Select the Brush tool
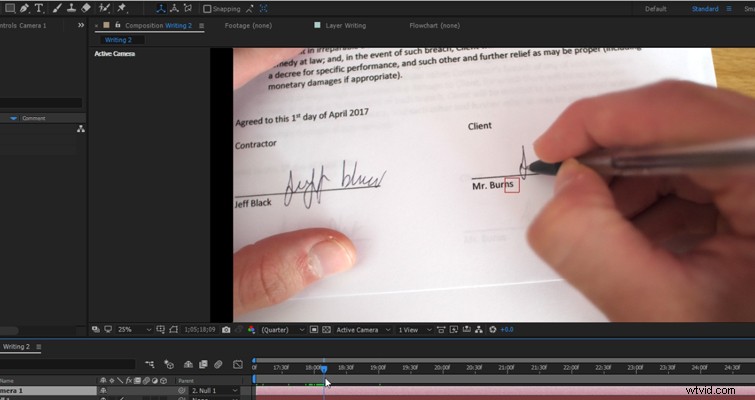755x400 pixels. pyautogui.click(x=56, y=8)
